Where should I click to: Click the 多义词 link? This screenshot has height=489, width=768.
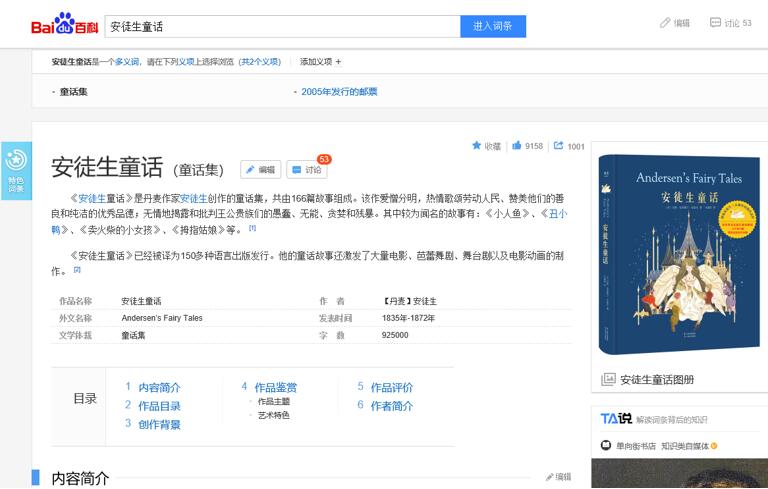(127, 62)
